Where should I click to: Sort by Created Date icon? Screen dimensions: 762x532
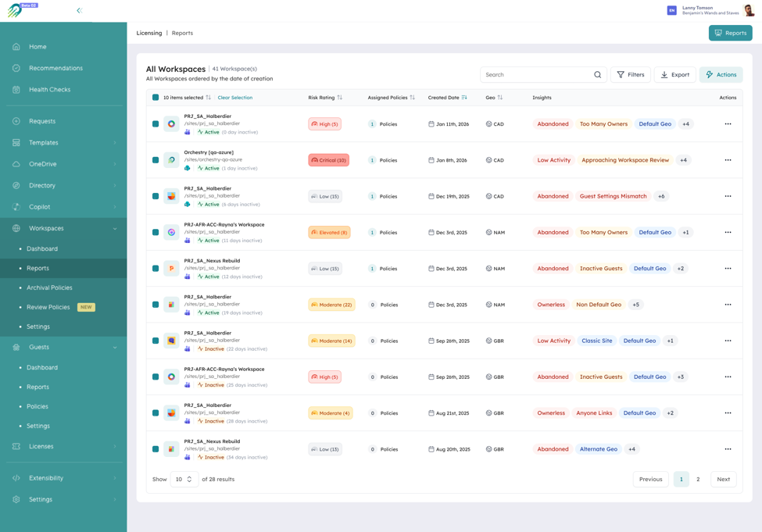[x=464, y=97]
